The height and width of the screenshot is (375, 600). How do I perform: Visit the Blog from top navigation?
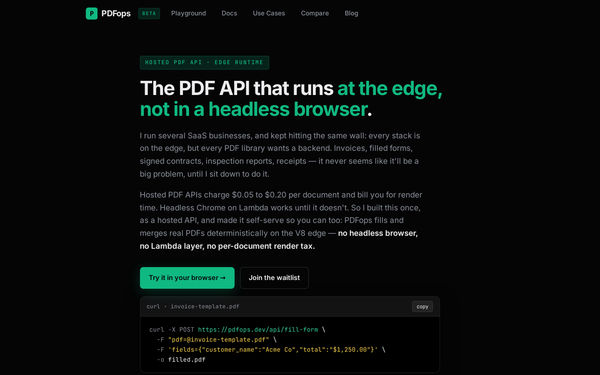click(351, 13)
